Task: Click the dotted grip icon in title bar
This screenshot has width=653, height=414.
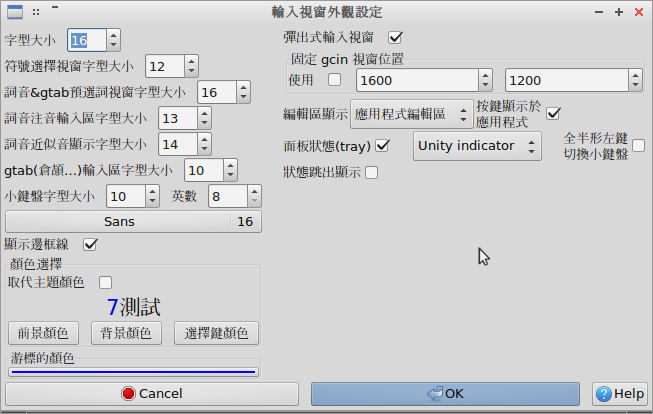Action: click(36, 12)
